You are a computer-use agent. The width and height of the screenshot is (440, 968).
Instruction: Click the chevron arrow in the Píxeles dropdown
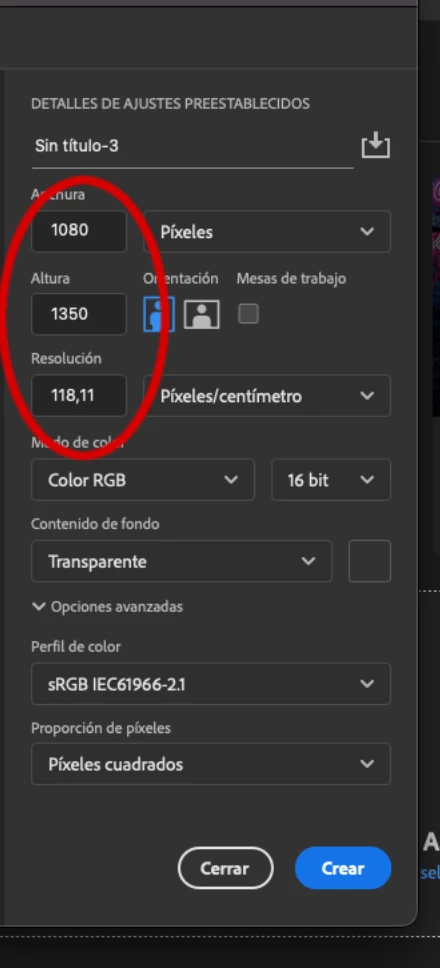367,232
